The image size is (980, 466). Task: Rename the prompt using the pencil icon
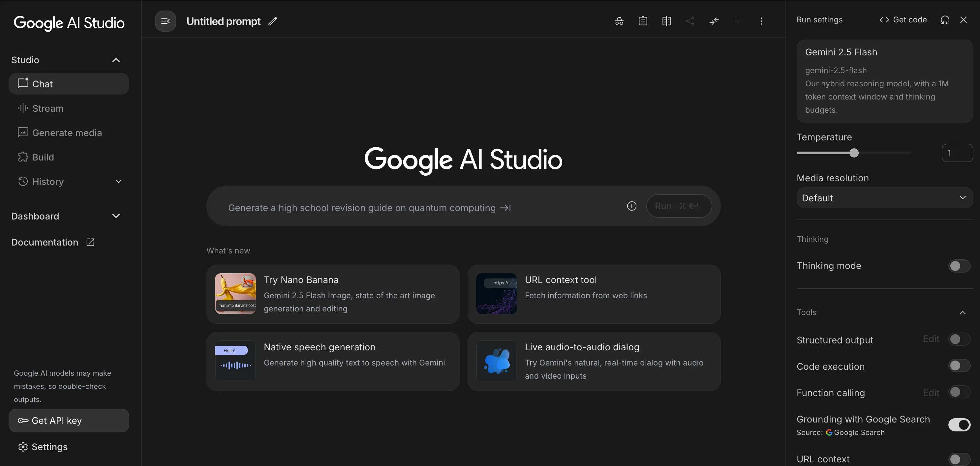[x=273, y=22]
